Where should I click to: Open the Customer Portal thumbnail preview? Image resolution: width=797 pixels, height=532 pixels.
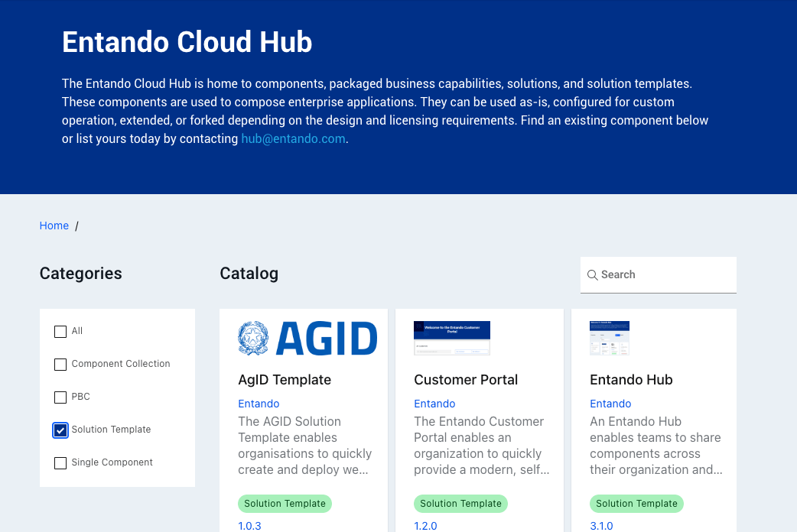(452, 338)
